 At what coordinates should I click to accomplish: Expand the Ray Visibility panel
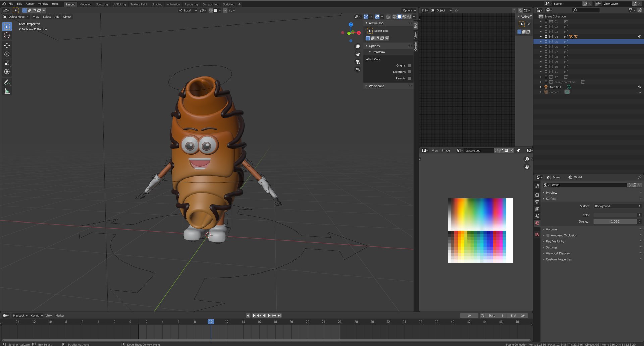(x=555, y=241)
